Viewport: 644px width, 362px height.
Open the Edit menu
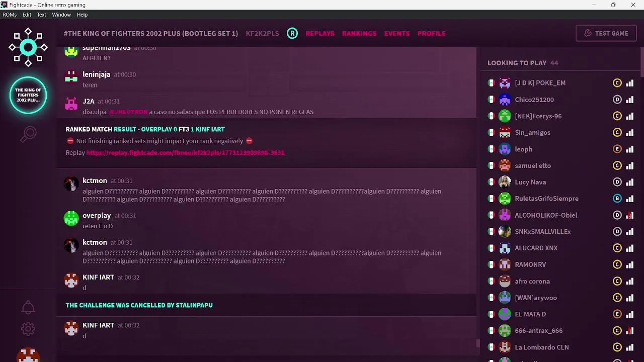[27, 15]
